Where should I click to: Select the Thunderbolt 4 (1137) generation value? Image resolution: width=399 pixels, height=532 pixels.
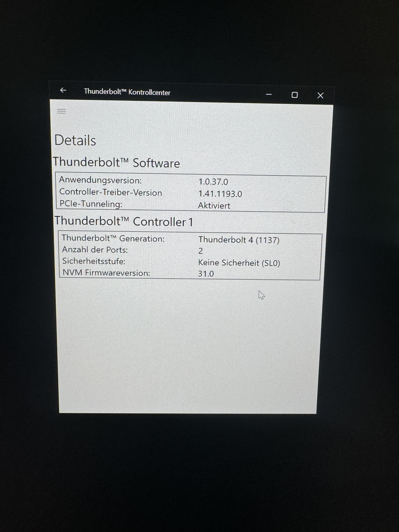coord(239,240)
